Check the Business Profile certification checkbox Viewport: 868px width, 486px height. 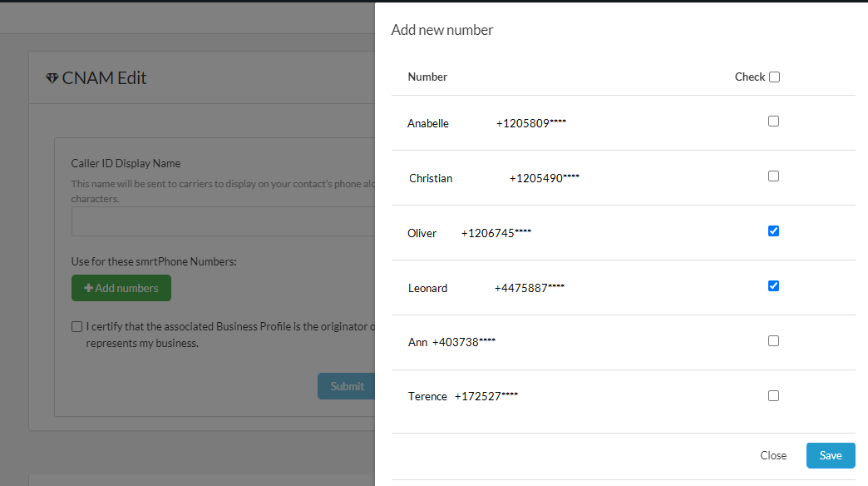(x=77, y=327)
